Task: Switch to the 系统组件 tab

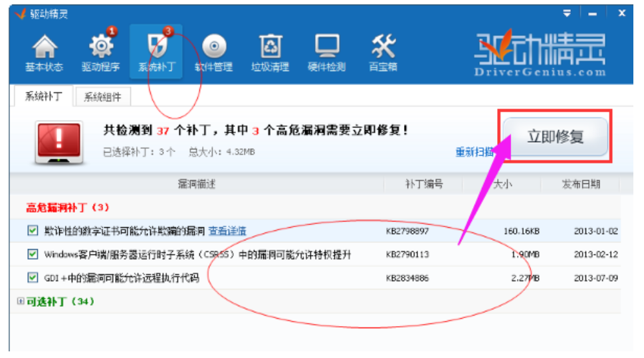Action: click(102, 97)
